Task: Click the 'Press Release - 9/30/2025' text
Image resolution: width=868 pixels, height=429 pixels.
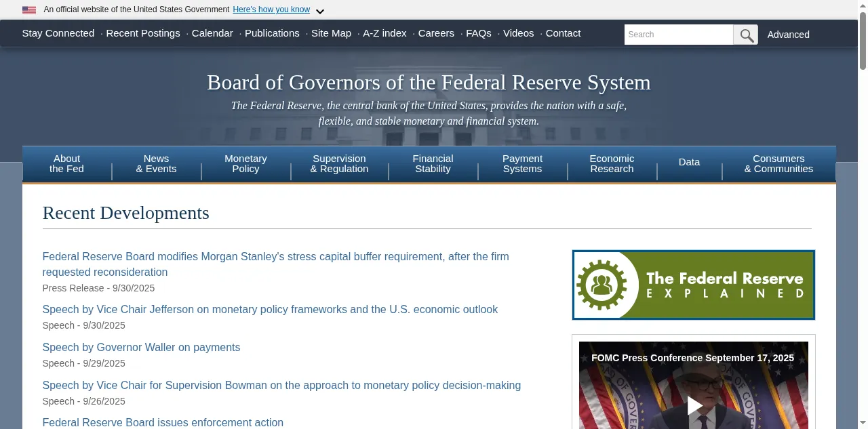Action: tap(98, 288)
